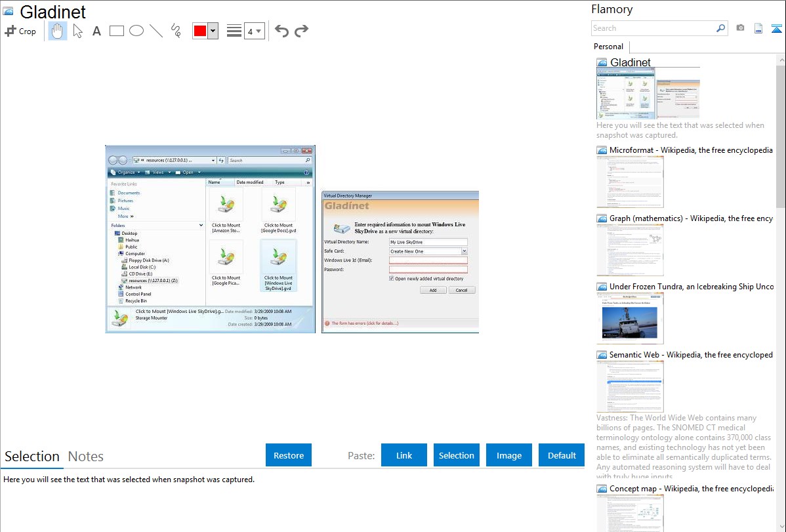Choose the text annotation tool
The width and height of the screenshot is (786, 532).
point(96,31)
